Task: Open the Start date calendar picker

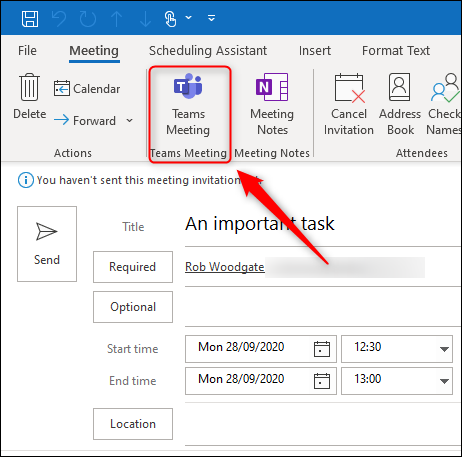Action: tap(322, 349)
